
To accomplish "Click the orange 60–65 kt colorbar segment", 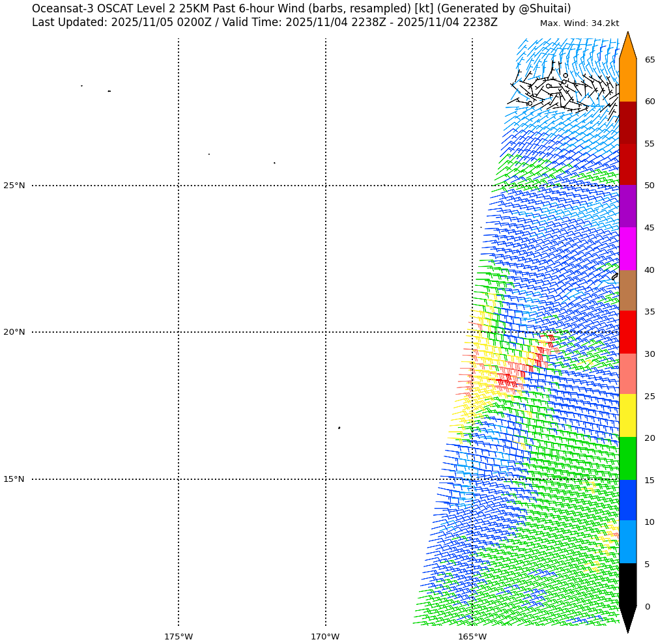I will click(x=627, y=80).
